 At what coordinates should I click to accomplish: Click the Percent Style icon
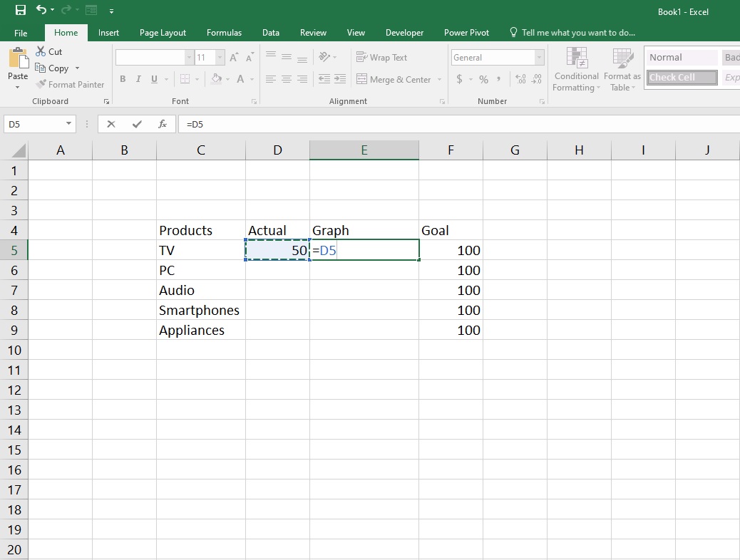pos(483,80)
